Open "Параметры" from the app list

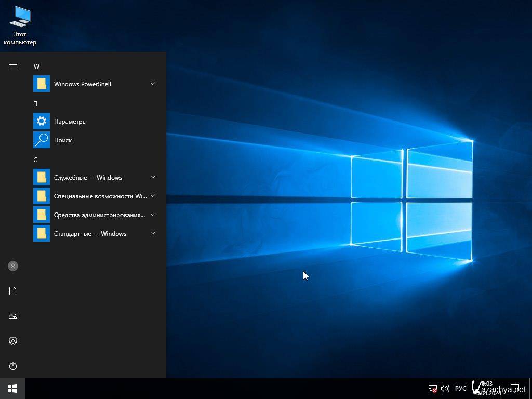coord(70,122)
